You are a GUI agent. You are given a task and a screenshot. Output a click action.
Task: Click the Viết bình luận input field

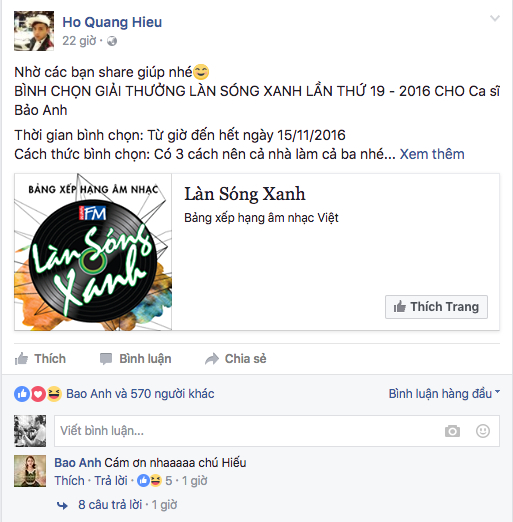point(277,431)
